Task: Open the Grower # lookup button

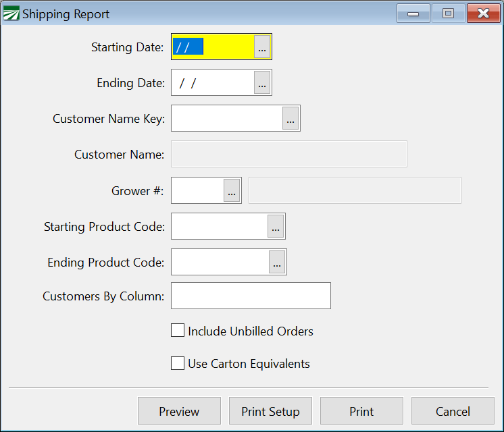Action: 232,191
